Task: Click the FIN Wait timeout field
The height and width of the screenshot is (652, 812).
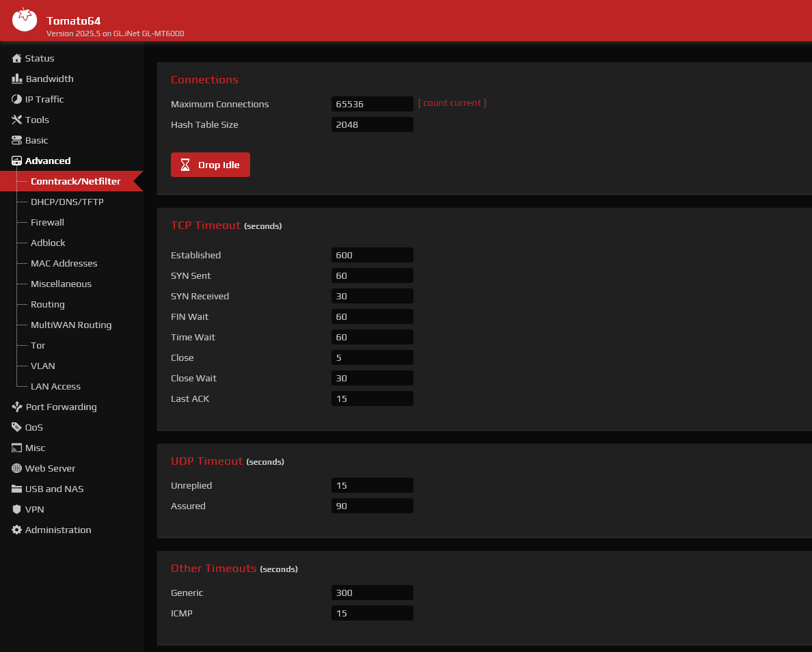Action: [x=373, y=316]
